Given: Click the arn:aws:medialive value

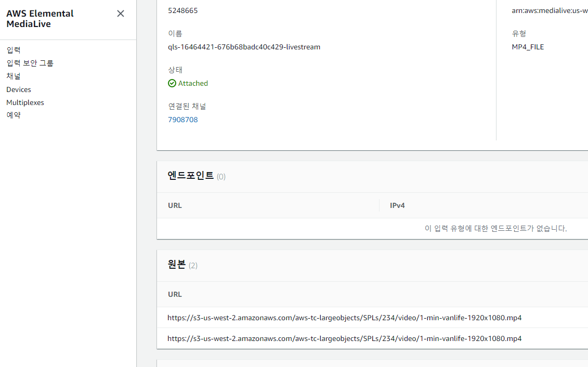Looking at the screenshot, I should [550, 10].
